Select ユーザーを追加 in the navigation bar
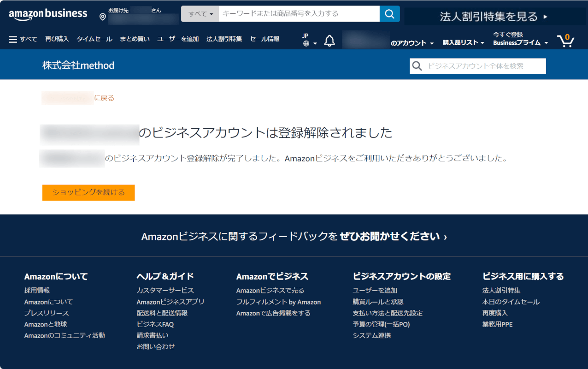 178,39
